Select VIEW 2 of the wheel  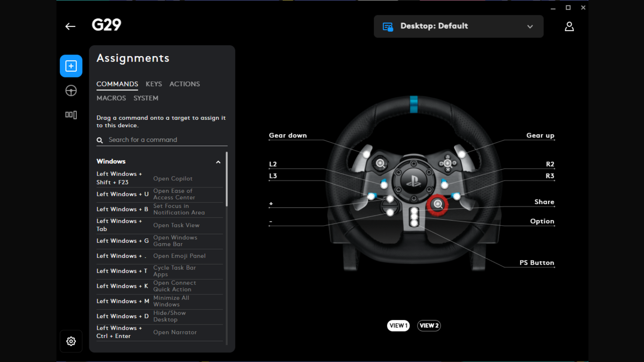429,325
